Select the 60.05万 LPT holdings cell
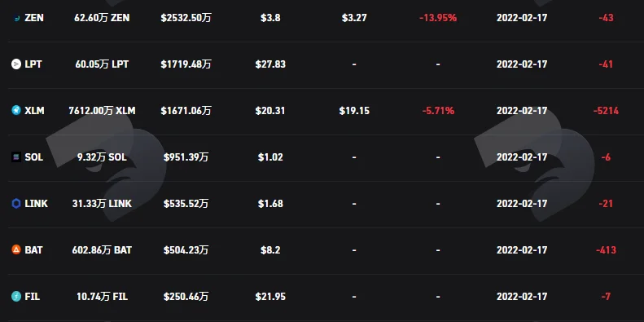The height and width of the screenshot is (322, 644). coord(102,64)
